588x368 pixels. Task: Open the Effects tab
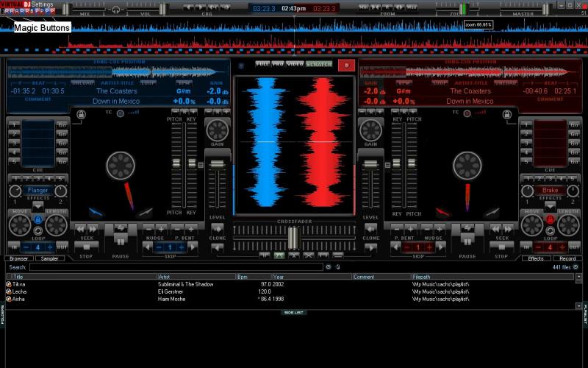coord(536,258)
